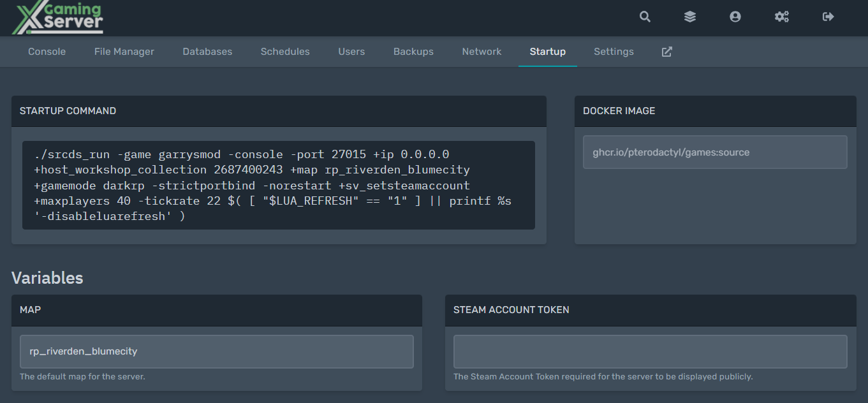Open your account profile icon
Screen dimensions: 868x403
click(735, 17)
